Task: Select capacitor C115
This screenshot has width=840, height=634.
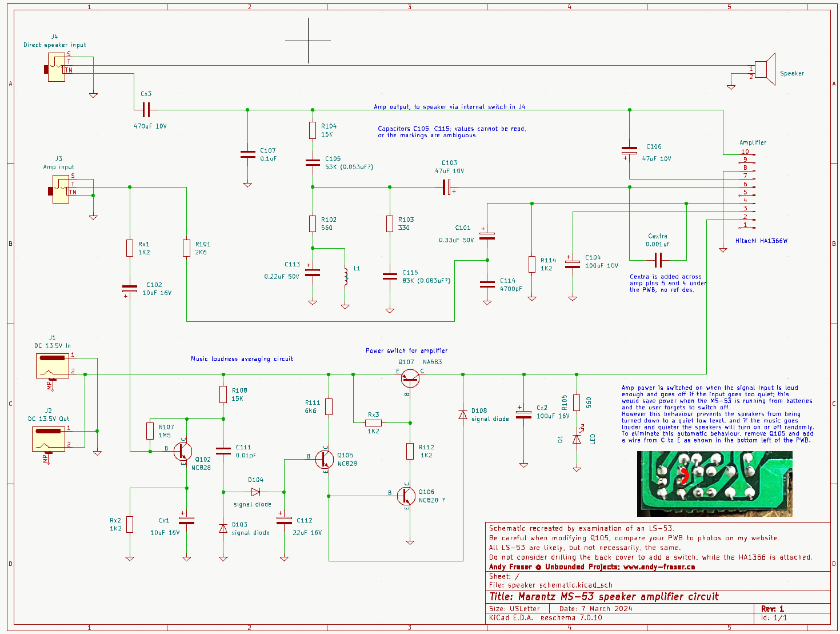Action: pos(390,276)
